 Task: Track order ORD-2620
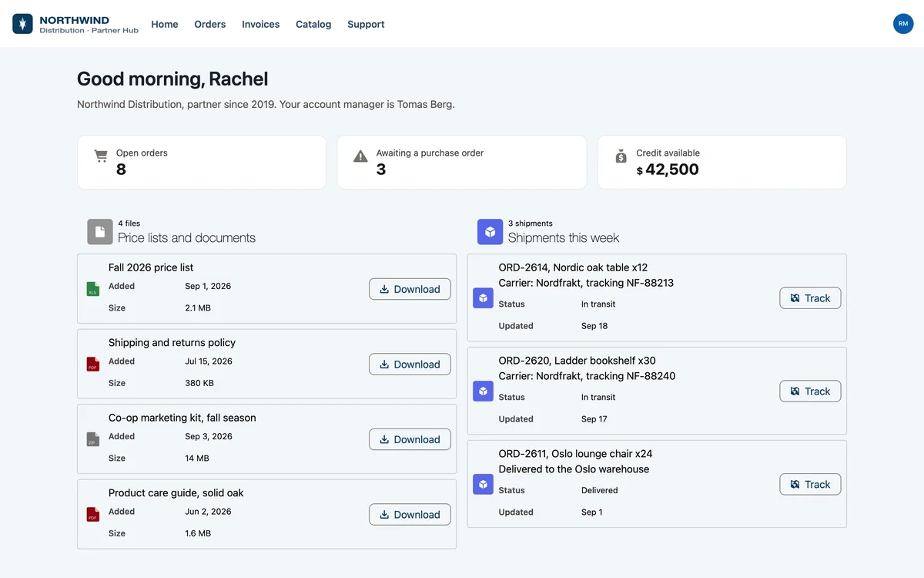[810, 391]
